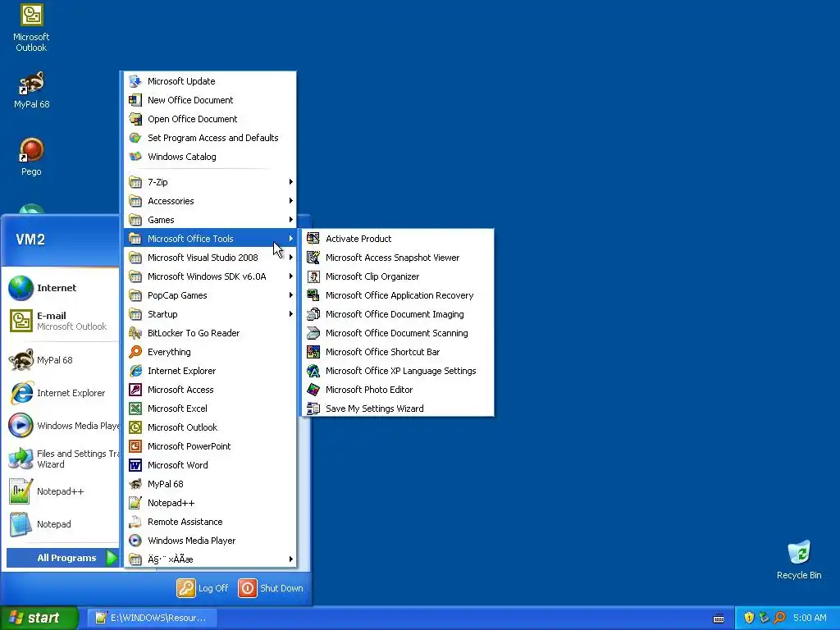The width and height of the screenshot is (840, 630).
Task: Click the Microsoft Update icon
Action: click(135, 81)
